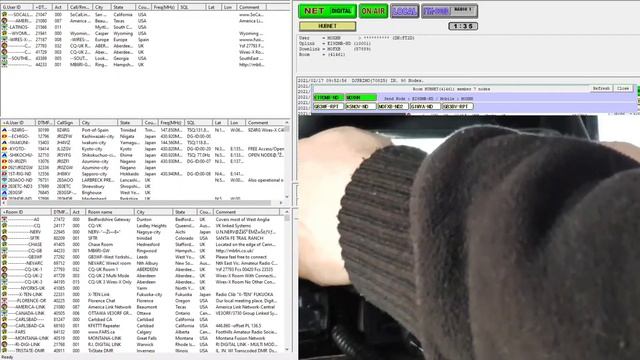Select the 'Great Falls' city cell
Image resolution: width=640 pixels, height=360 pixels.
(x=147, y=338)
